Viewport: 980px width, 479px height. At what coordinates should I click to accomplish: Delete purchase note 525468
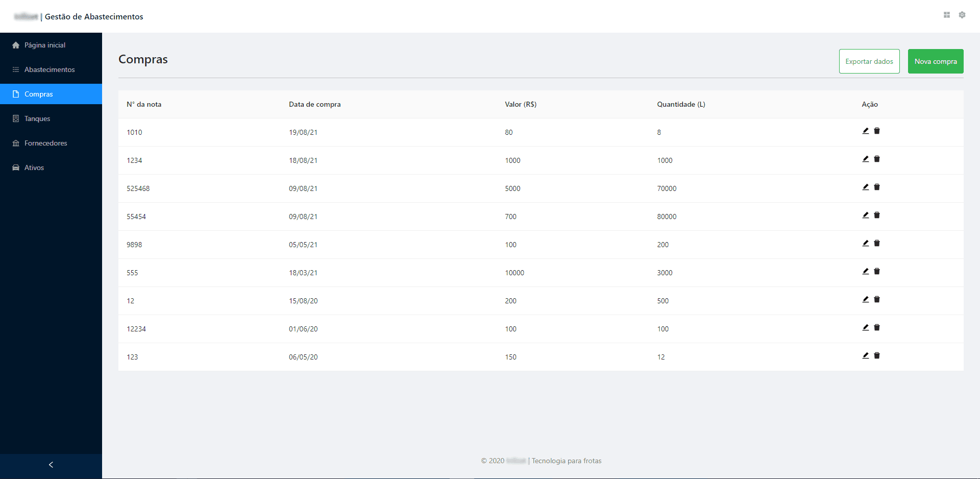click(877, 187)
